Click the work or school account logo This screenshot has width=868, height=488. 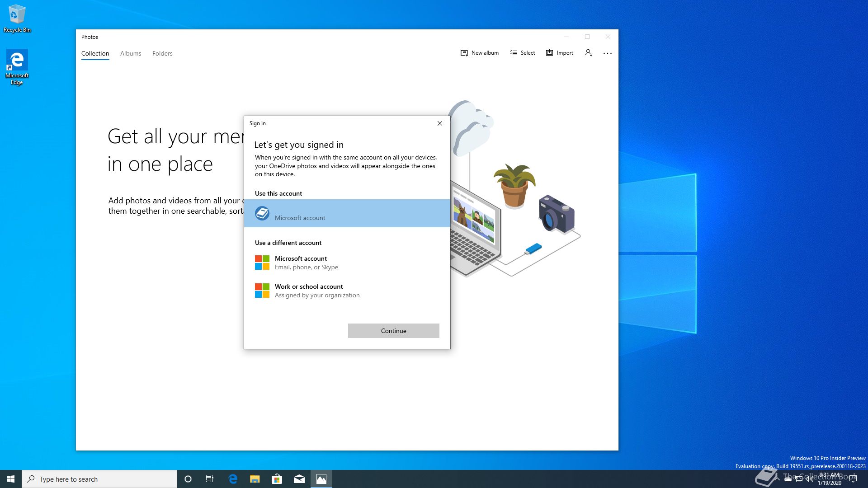click(262, 291)
